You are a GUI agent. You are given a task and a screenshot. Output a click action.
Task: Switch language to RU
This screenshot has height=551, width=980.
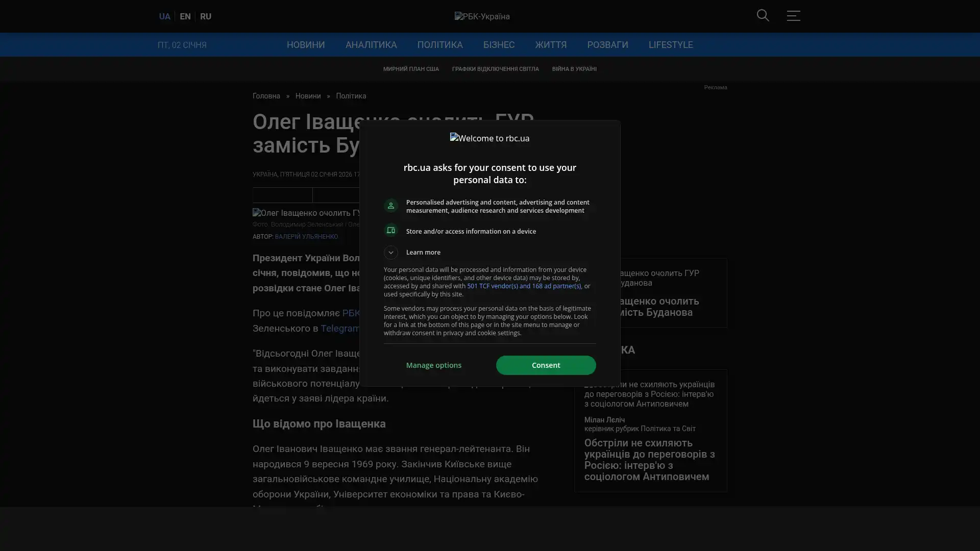205,16
